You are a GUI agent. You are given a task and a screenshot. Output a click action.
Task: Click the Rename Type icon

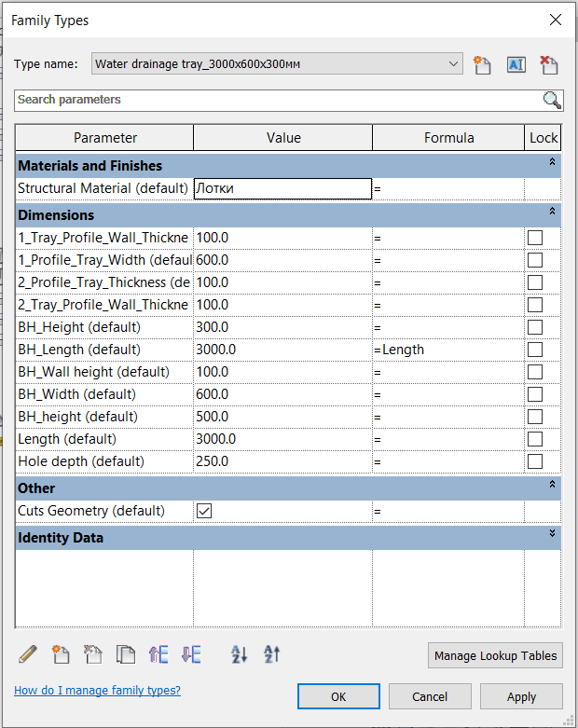[516, 64]
